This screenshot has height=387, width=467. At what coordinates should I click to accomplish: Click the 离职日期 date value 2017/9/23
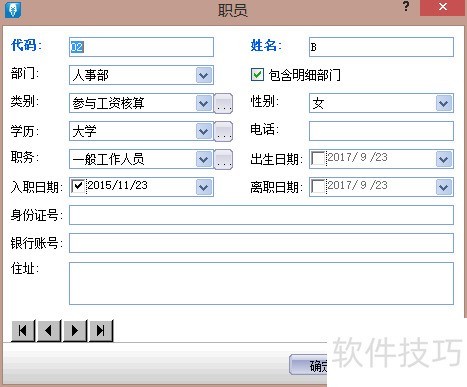coord(357,185)
